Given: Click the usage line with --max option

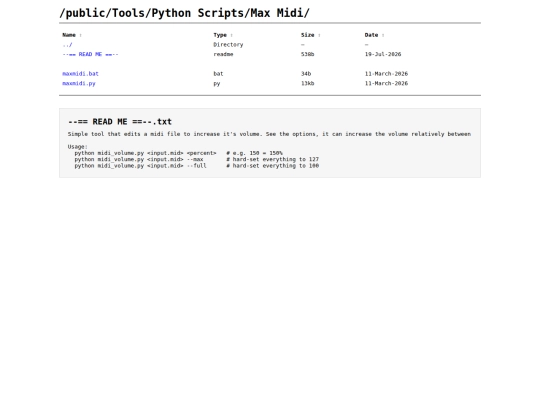Looking at the screenshot, I should (197, 159).
